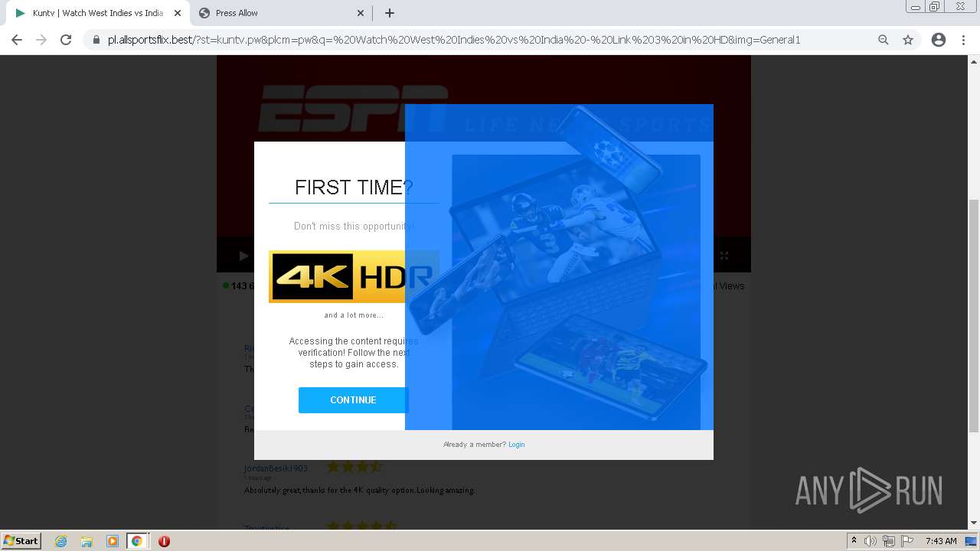This screenshot has width=980, height=551.
Task: Click 'Already a member?' text
Action: click(x=475, y=445)
